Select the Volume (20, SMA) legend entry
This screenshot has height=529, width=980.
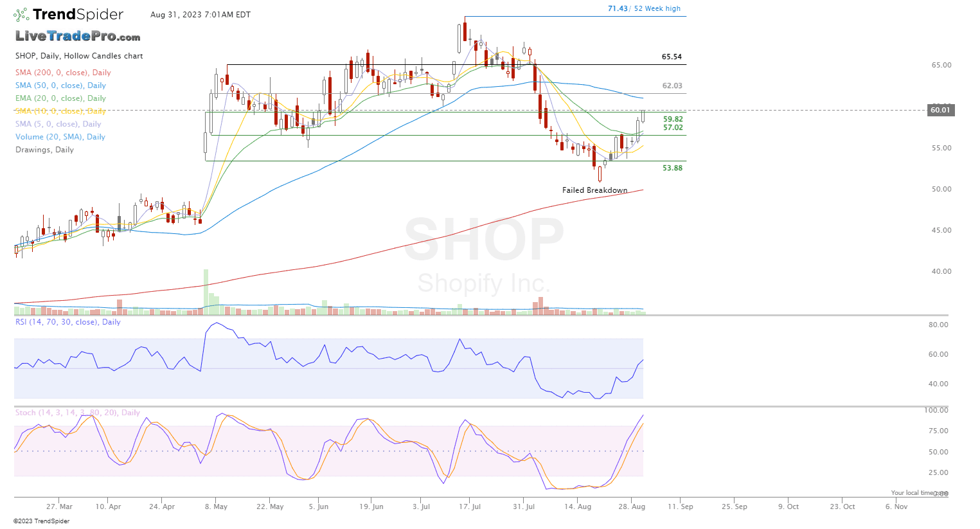60,137
